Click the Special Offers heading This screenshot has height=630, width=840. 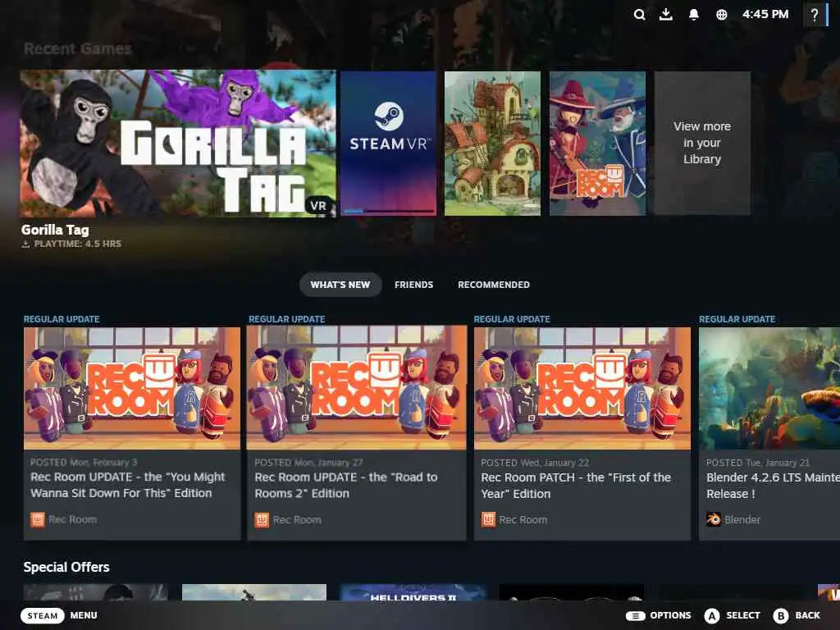pyautogui.click(x=66, y=567)
